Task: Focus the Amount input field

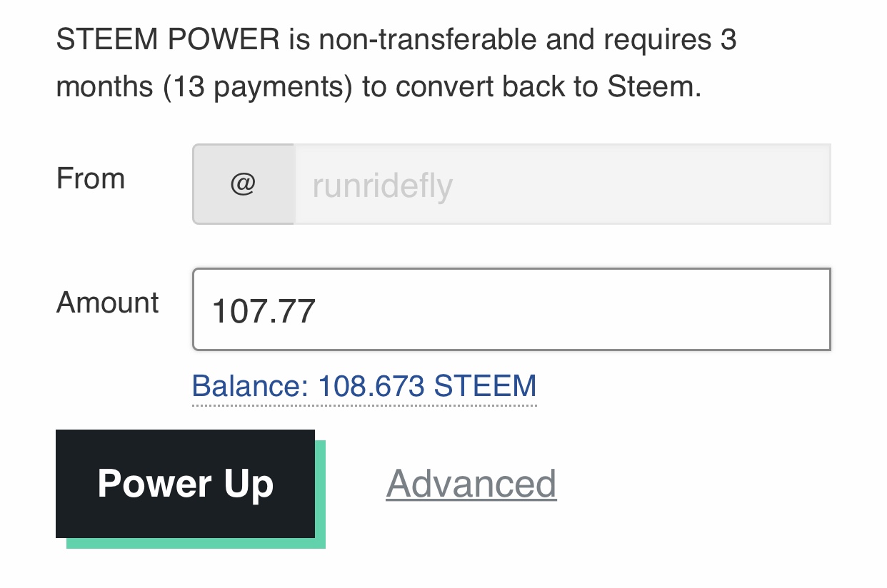Action: [511, 310]
